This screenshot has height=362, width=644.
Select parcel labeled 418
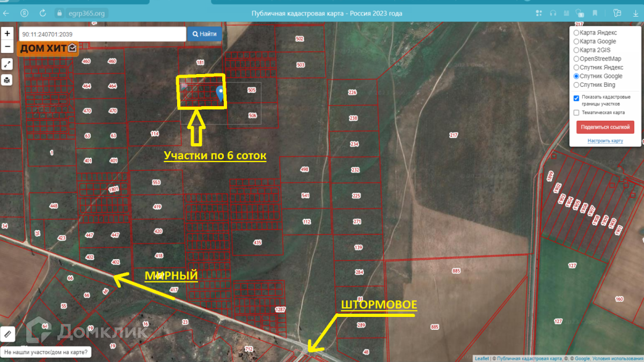[159, 256]
